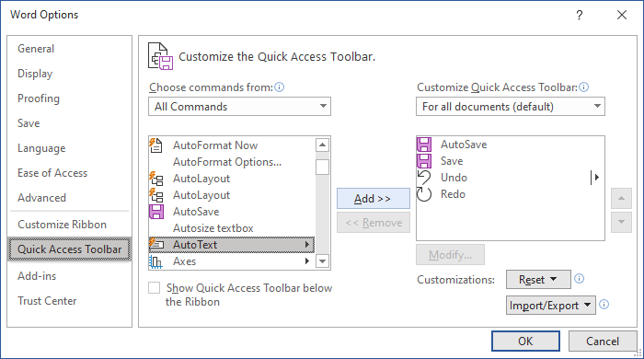The image size is (644, 359).
Task: Open the All Commands dropdown
Action: [x=239, y=107]
